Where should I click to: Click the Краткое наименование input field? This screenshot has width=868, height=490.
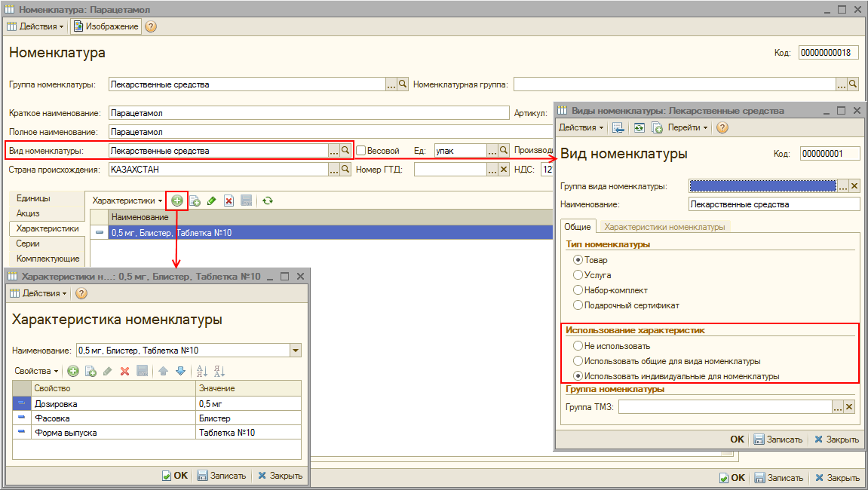(309, 113)
